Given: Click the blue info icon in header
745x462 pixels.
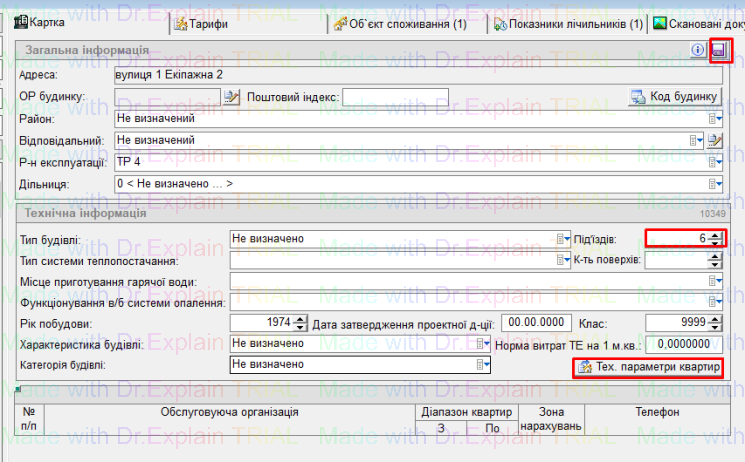Looking at the screenshot, I should [x=700, y=50].
